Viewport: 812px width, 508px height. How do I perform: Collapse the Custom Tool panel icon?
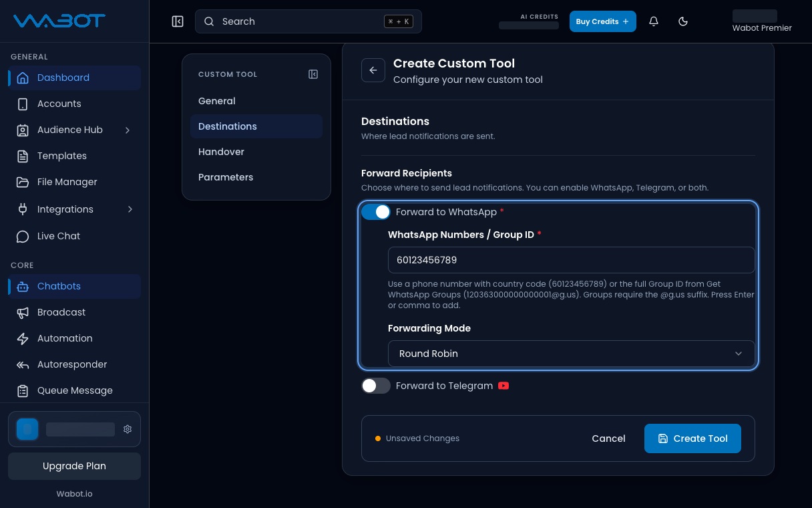[x=313, y=74]
